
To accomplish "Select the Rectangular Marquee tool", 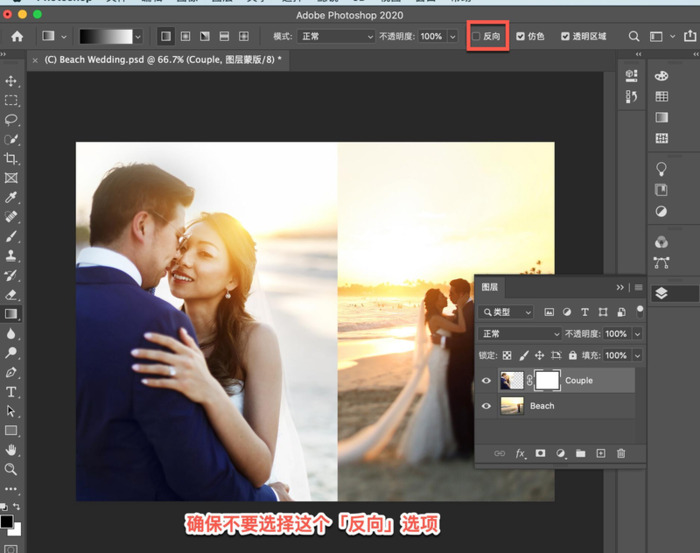I will [11, 100].
